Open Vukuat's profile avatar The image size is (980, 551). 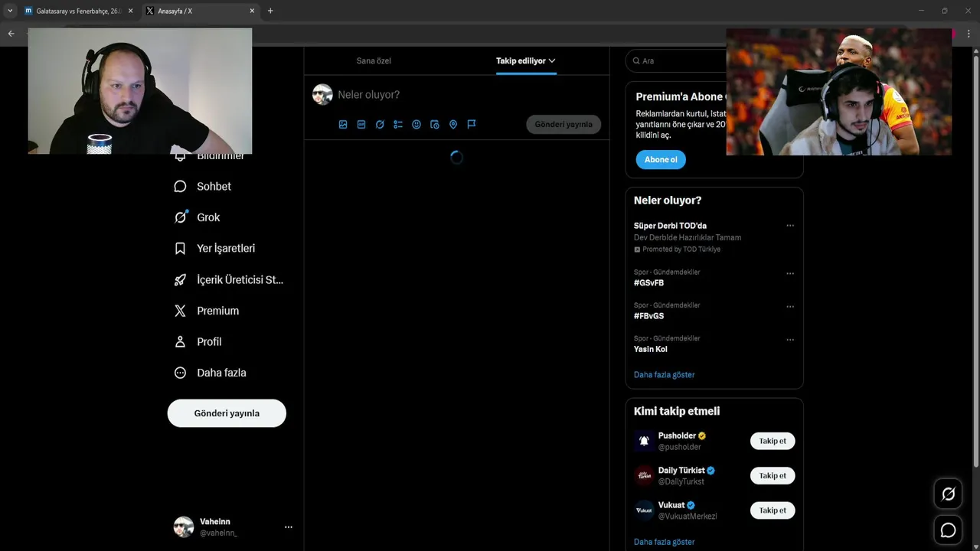pos(644,510)
